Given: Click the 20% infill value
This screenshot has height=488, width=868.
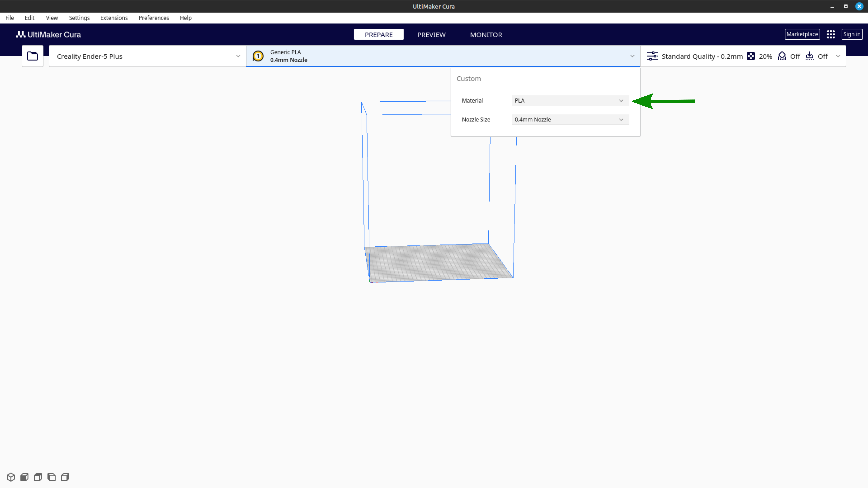Looking at the screenshot, I should coord(765,57).
